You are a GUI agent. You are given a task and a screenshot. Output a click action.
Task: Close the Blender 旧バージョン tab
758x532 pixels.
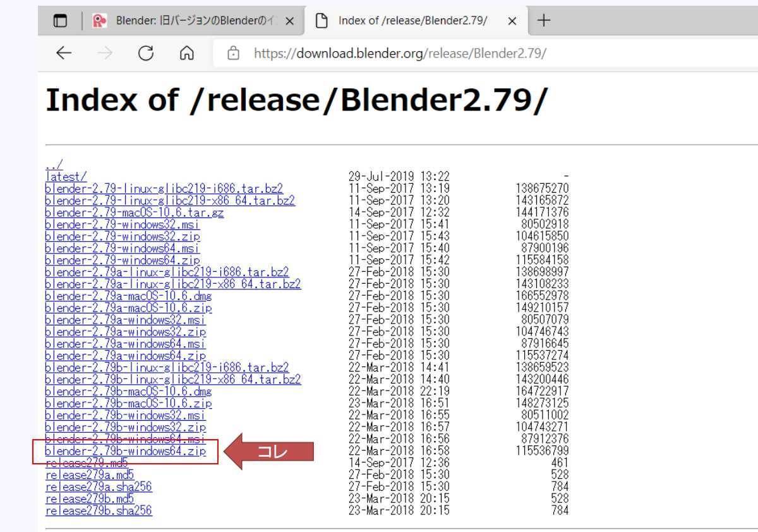[x=289, y=21]
